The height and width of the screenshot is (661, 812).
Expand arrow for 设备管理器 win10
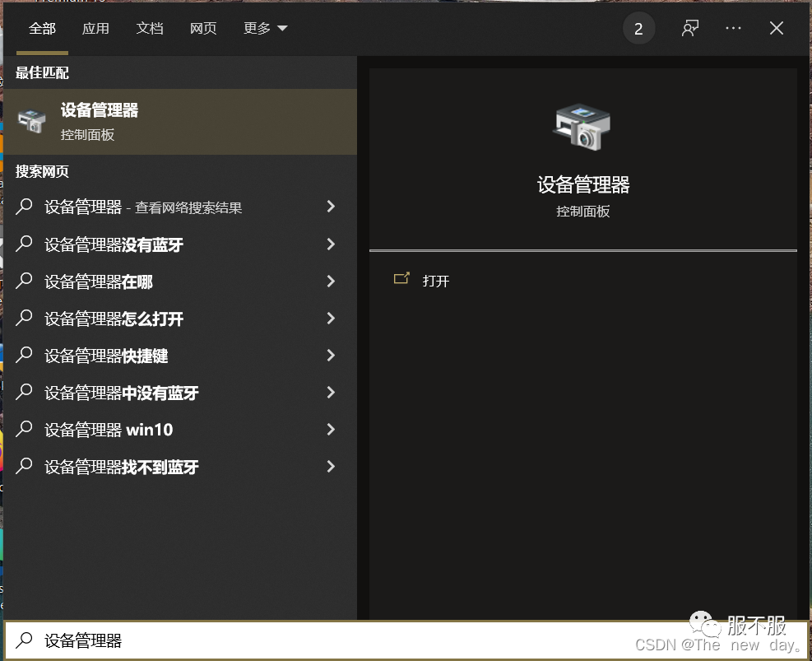coord(331,430)
